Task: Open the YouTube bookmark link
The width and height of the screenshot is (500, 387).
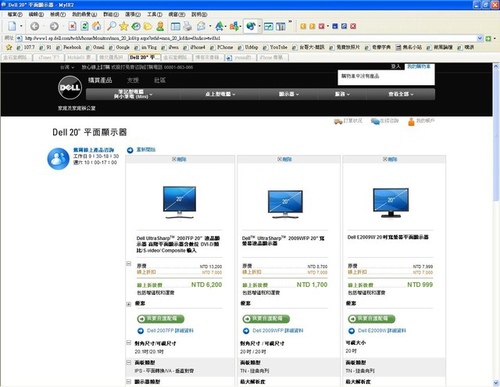Action: coord(275,47)
